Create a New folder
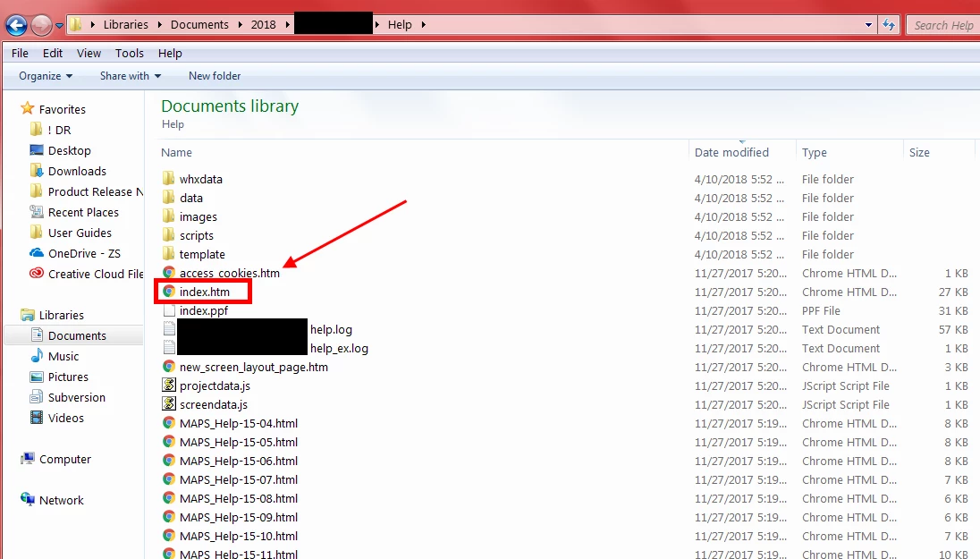 pyautogui.click(x=215, y=76)
